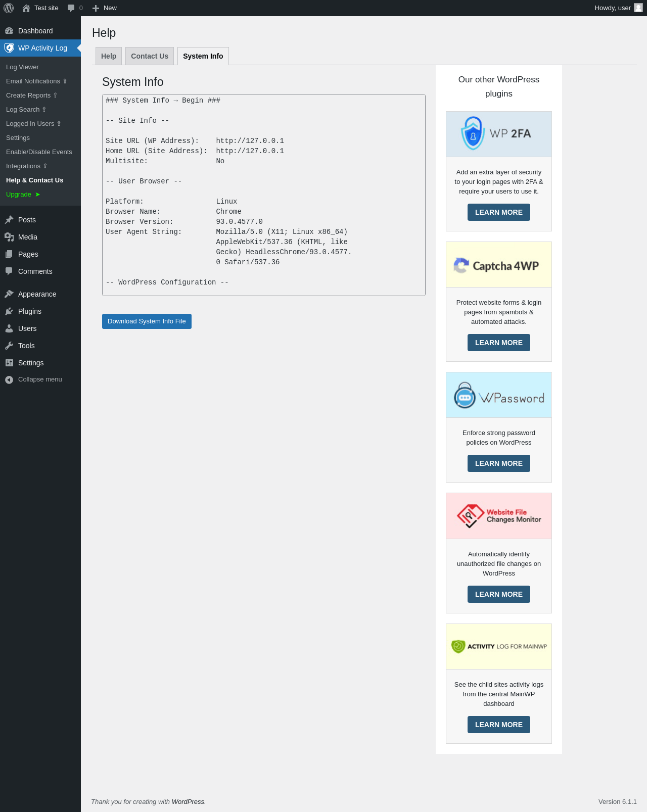Open Email Notifications submenu item
Image resolution: width=647 pixels, height=812 pixels.
pos(36,81)
